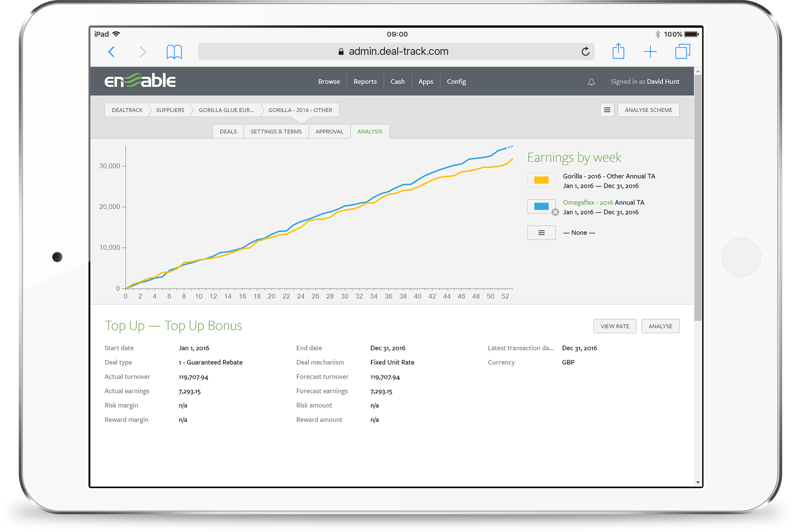Image resolution: width=792 pixels, height=532 pixels.
Task: Open the Settings & Terms tab
Action: [x=276, y=132]
